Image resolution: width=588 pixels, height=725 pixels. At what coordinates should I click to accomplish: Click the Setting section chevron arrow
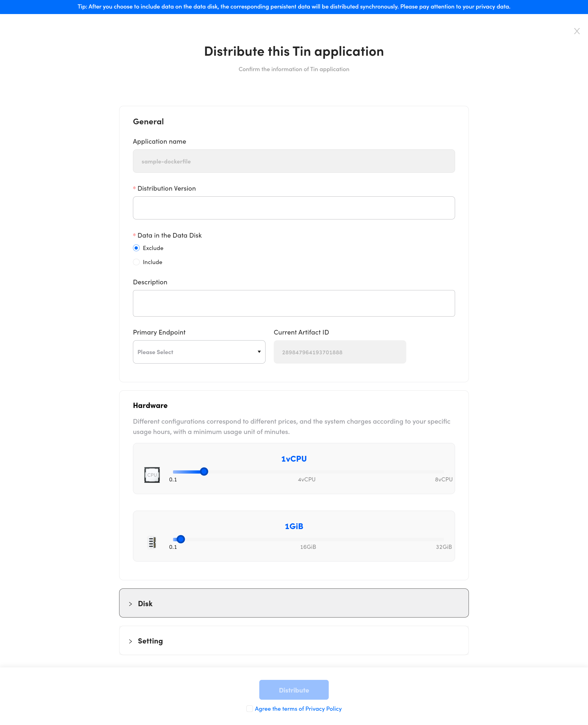pyautogui.click(x=130, y=641)
